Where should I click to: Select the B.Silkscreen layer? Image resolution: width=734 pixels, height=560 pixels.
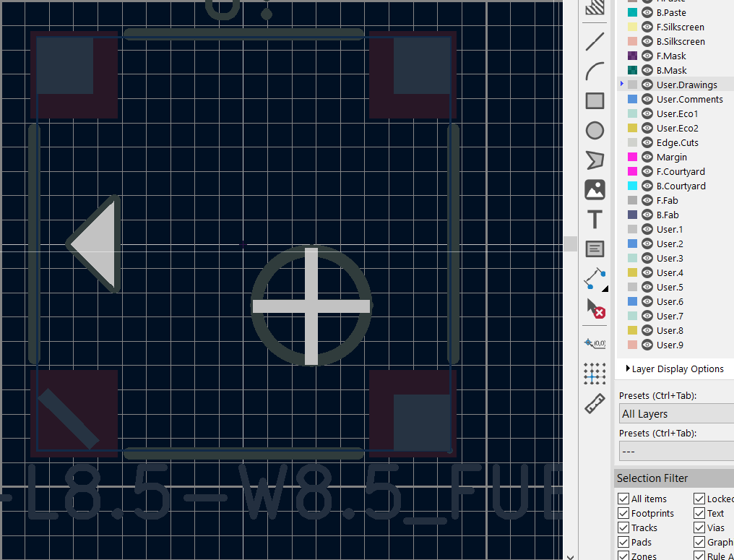(x=680, y=42)
